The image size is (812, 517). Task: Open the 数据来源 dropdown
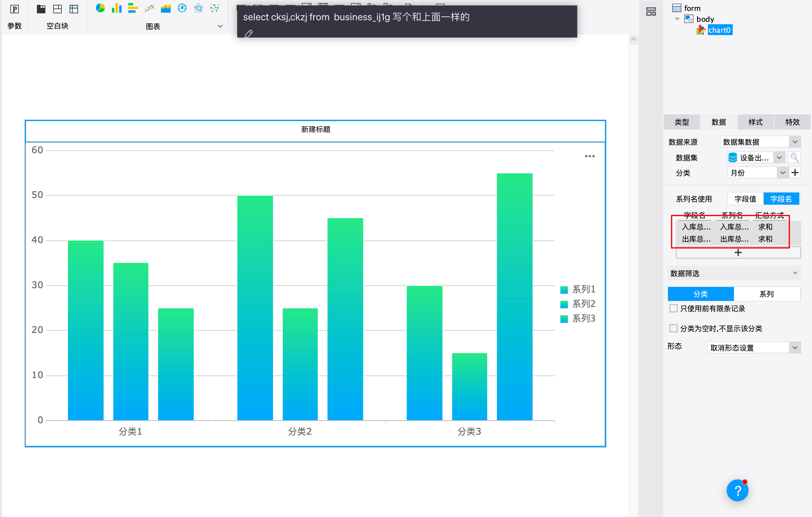pos(760,142)
